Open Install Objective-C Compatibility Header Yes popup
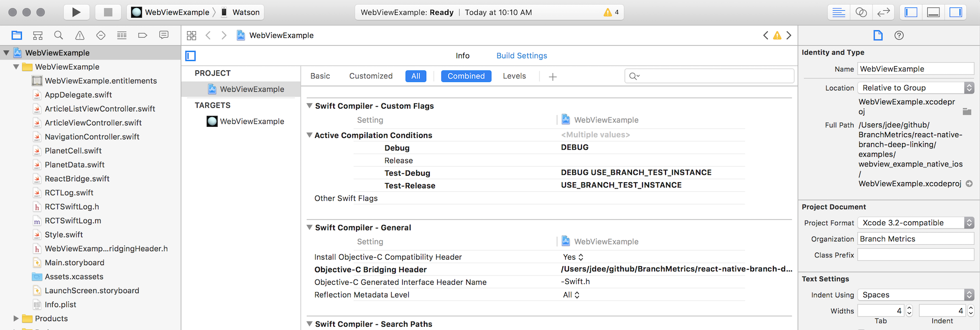 573,257
